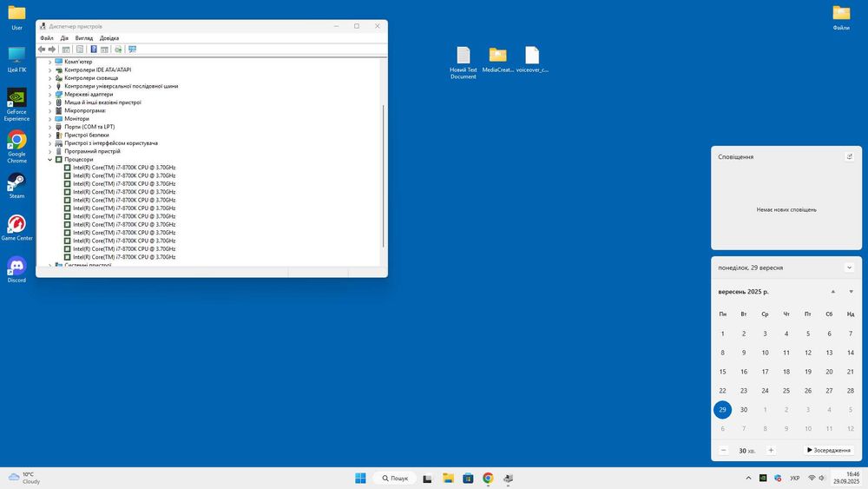
Task: Open Microsoft Store from the taskbar
Action: tap(468, 478)
